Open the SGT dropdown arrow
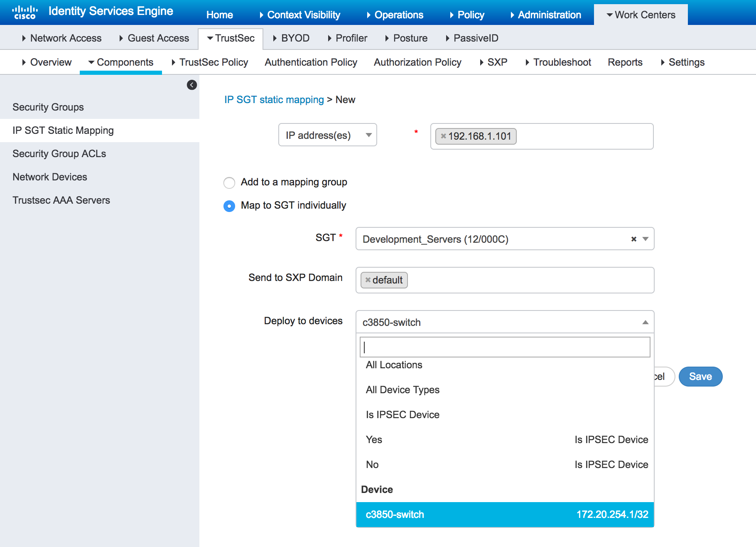The height and width of the screenshot is (547, 756). click(x=646, y=239)
